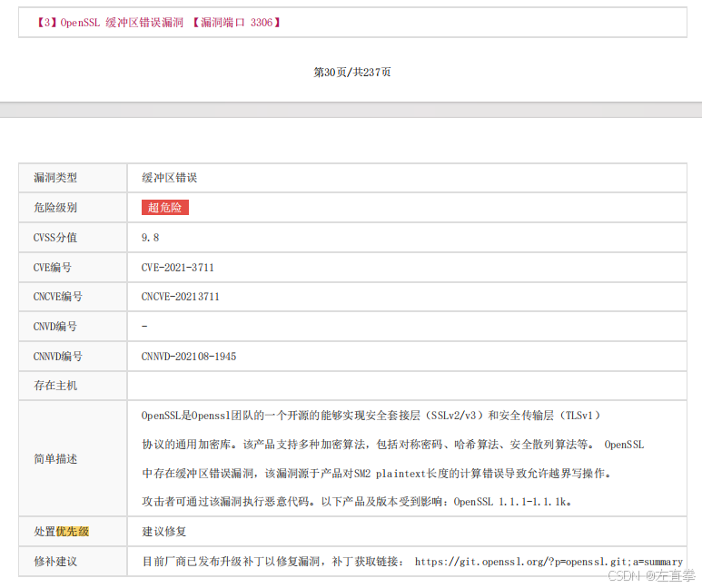Click the value 'CVE-2021-3711'
The height and width of the screenshot is (588, 702).
click(178, 268)
